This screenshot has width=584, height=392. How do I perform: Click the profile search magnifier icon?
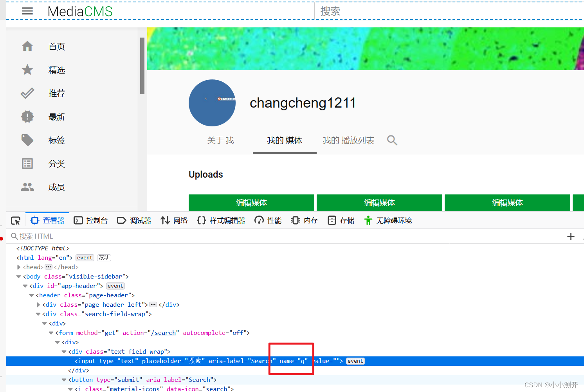coord(392,140)
